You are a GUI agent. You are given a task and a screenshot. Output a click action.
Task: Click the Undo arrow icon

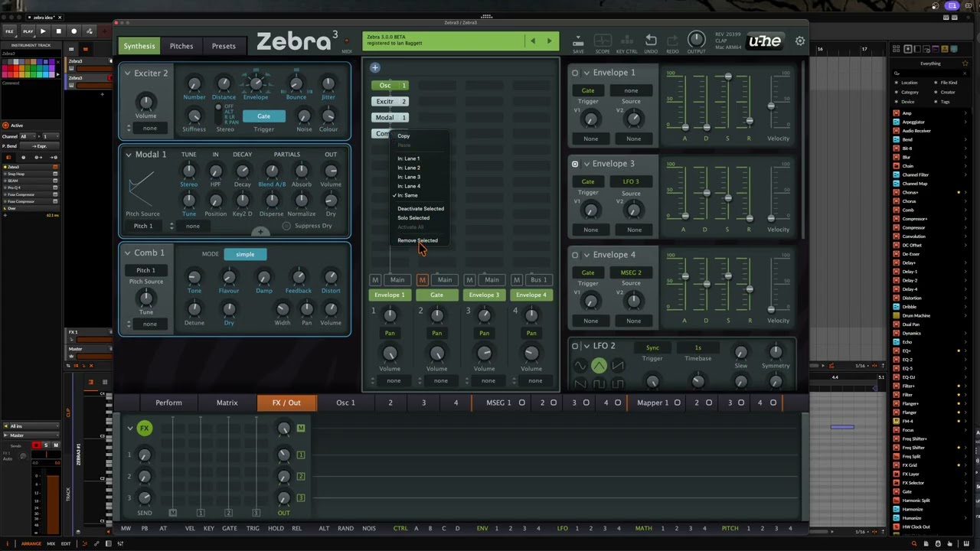tap(651, 40)
